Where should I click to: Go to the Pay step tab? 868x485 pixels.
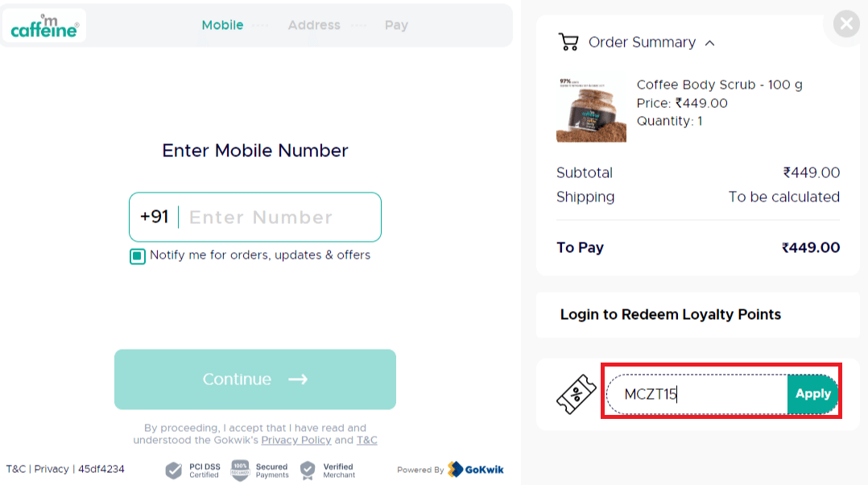click(x=396, y=25)
